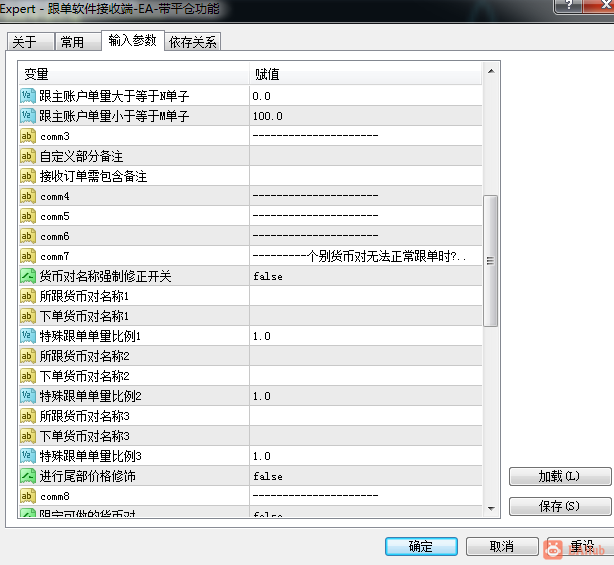Click the empty value cell of 所跟货币对名称1

pos(366,296)
